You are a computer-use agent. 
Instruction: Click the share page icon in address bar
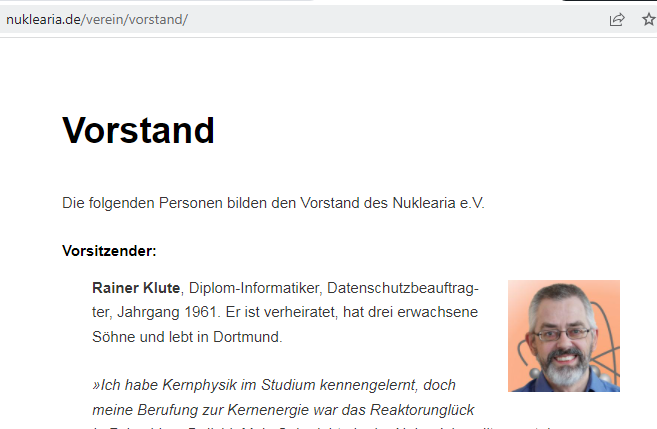[617, 20]
